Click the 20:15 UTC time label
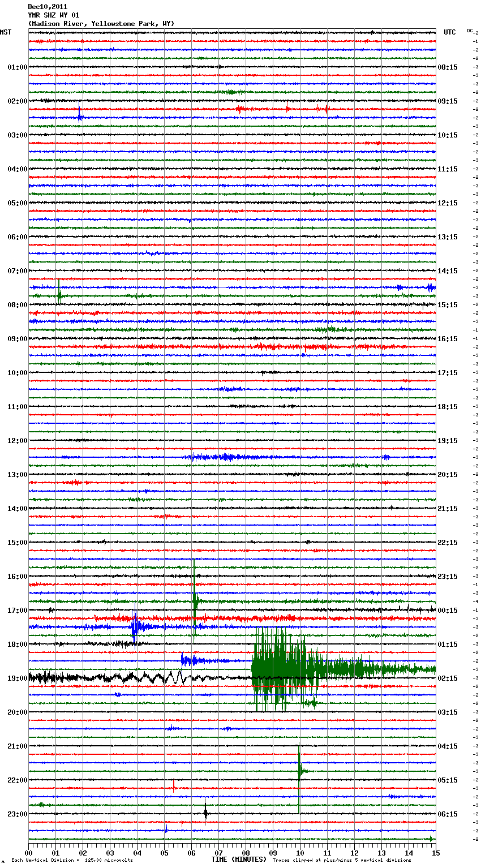The width and height of the screenshot is (481, 868). (x=448, y=475)
